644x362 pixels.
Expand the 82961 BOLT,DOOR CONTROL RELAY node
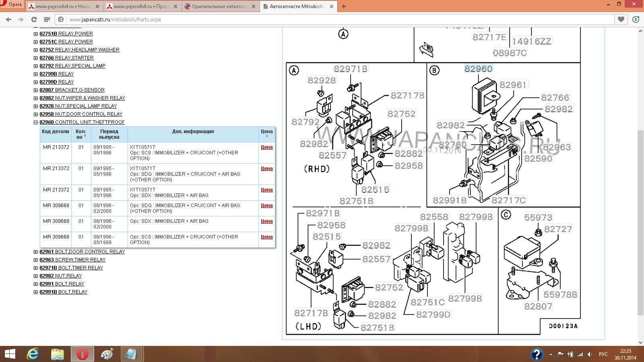[x=36, y=252]
